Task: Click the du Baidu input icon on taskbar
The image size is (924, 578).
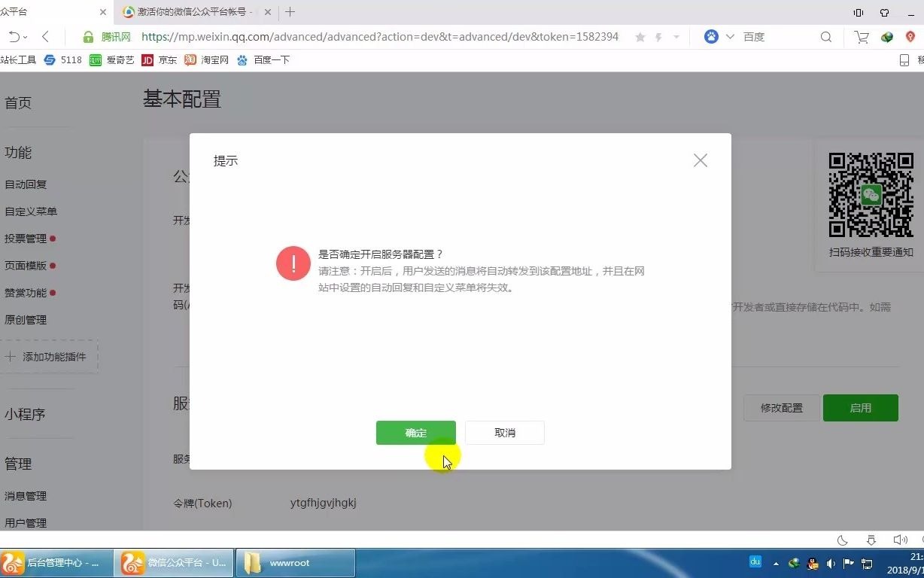Action: (x=755, y=561)
